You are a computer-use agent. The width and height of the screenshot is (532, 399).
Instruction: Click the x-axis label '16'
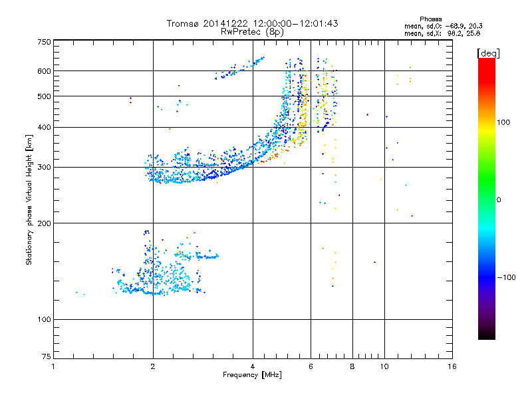(x=452, y=366)
